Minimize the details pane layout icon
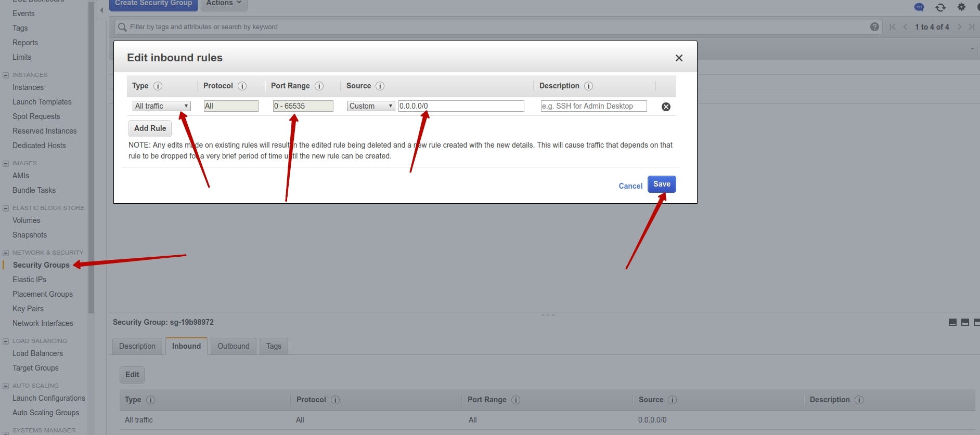 click(952, 322)
